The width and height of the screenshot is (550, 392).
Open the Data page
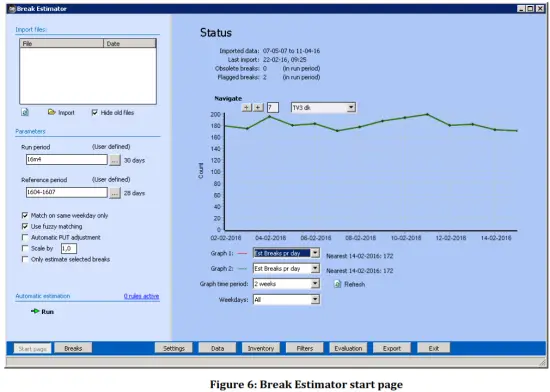point(217,348)
